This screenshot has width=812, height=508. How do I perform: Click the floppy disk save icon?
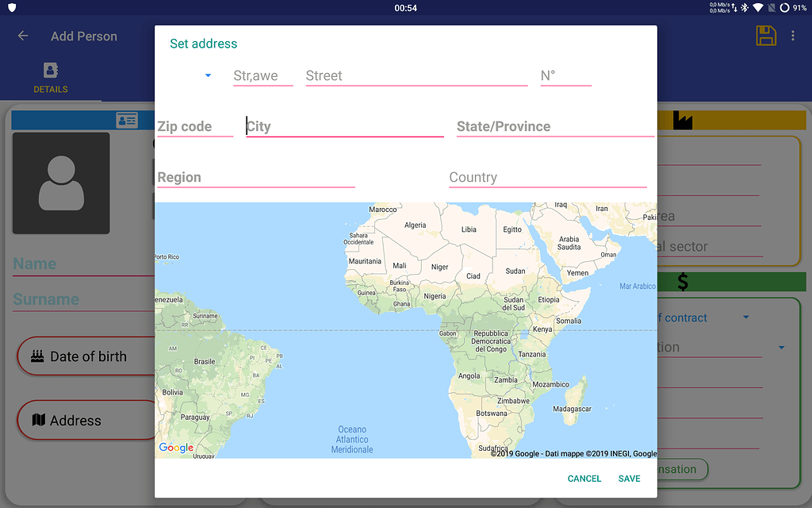pyautogui.click(x=766, y=36)
